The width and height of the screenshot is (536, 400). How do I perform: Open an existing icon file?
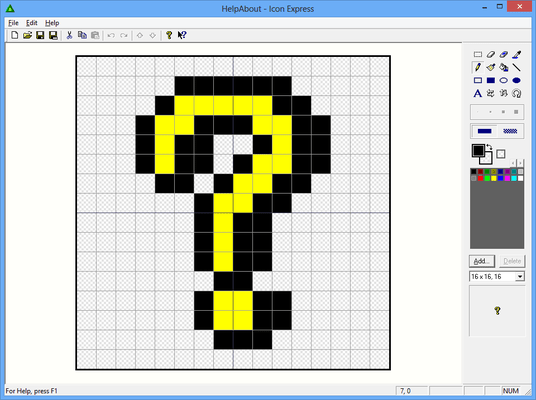click(x=27, y=35)
